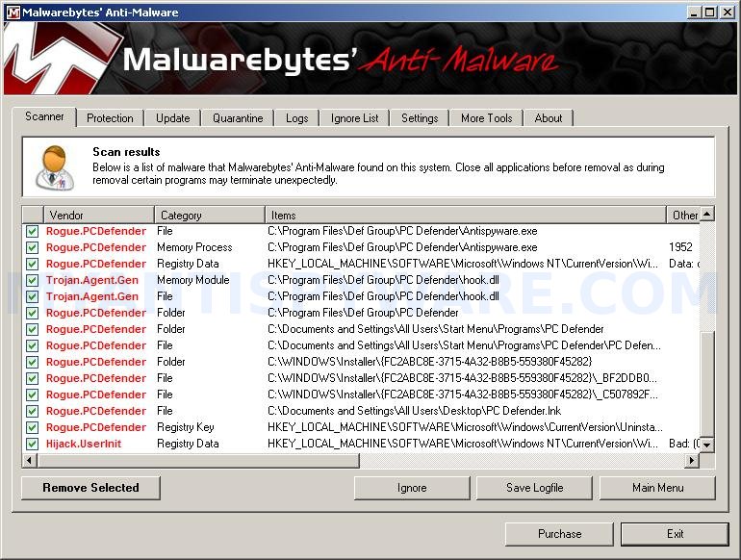
Task: Return via the Main Menu button
Action: click(x=657, y=488)
